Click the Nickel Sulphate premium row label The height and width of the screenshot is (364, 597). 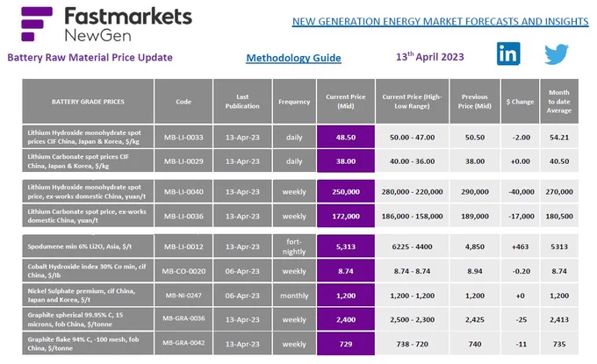(88, 295)
